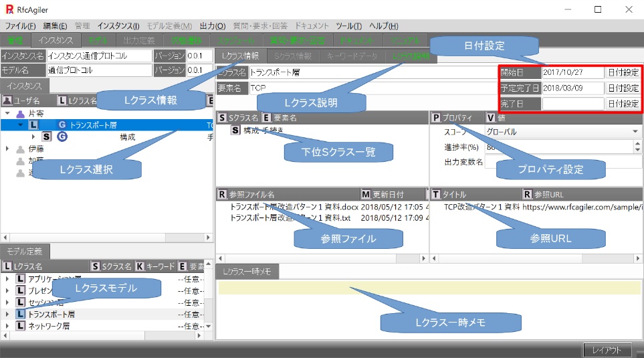Click the G icon on the 構成 tree row
The image size is (644, 358).
(62, 137)
